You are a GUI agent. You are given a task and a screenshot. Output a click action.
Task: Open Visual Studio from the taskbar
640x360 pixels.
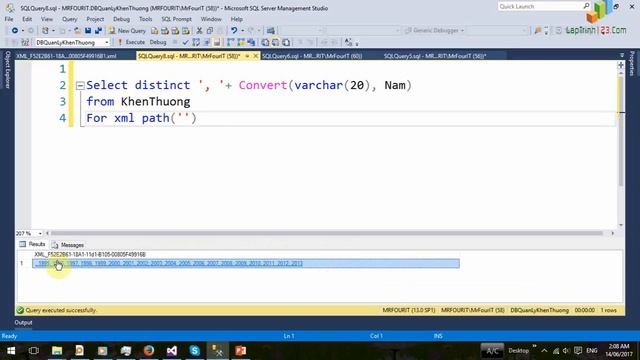[172, 351]
